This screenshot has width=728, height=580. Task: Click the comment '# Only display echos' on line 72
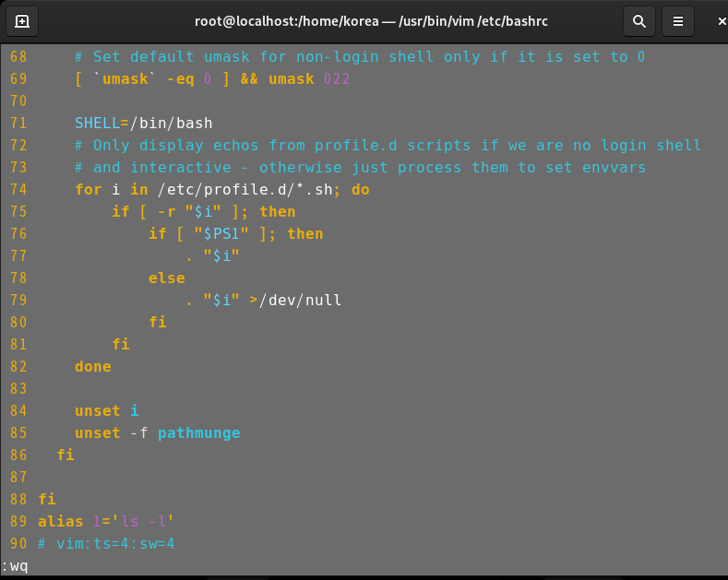[x=388, y=146]
